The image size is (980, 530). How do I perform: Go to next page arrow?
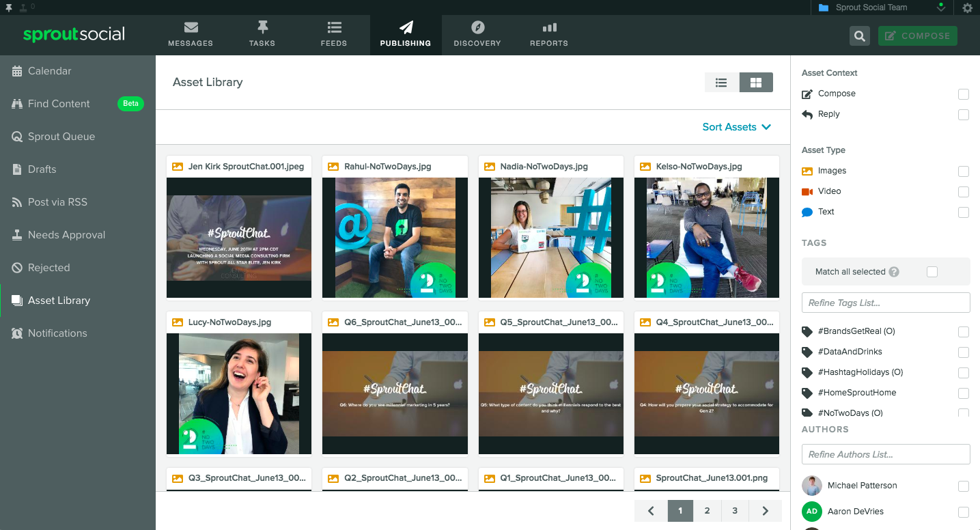[766, 511]
